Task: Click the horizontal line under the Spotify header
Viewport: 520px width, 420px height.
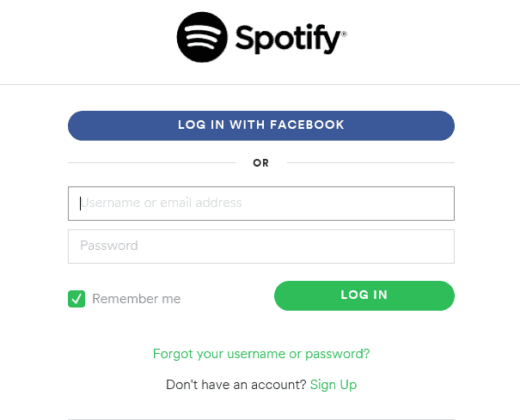Action: 260,84
